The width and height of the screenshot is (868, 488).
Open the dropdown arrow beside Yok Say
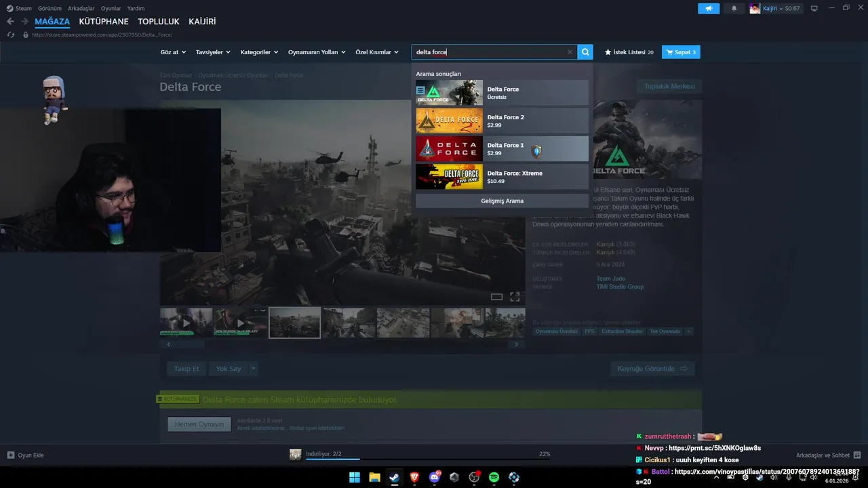[x=254, y=369]
